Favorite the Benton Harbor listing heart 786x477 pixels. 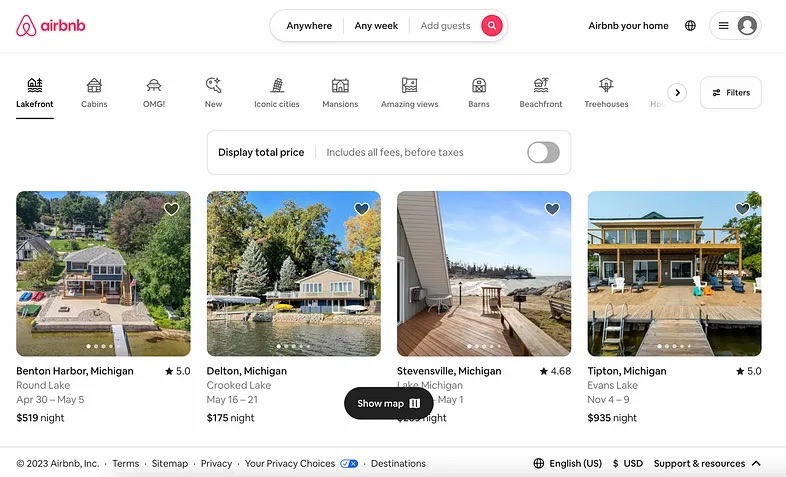click(171, 209)
